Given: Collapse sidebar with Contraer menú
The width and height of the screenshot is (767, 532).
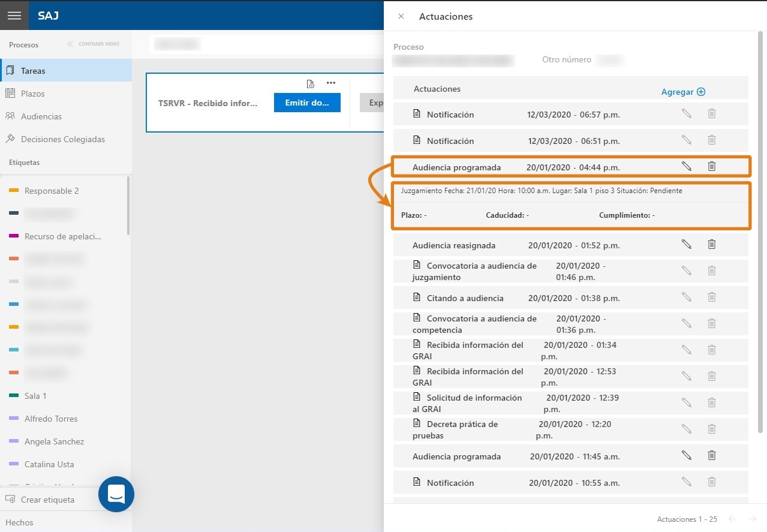Looking at the screenshot, I should coord(94,44).
